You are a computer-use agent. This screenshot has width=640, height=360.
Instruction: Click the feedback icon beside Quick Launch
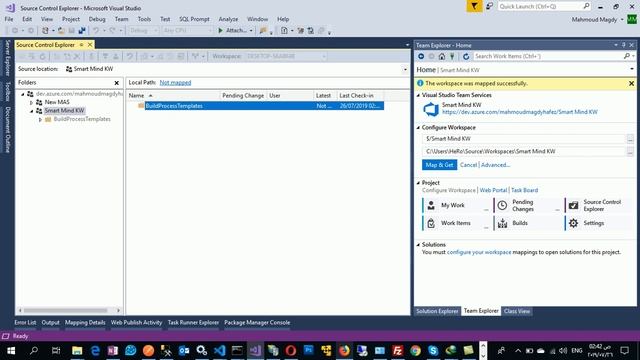(489, 6)
